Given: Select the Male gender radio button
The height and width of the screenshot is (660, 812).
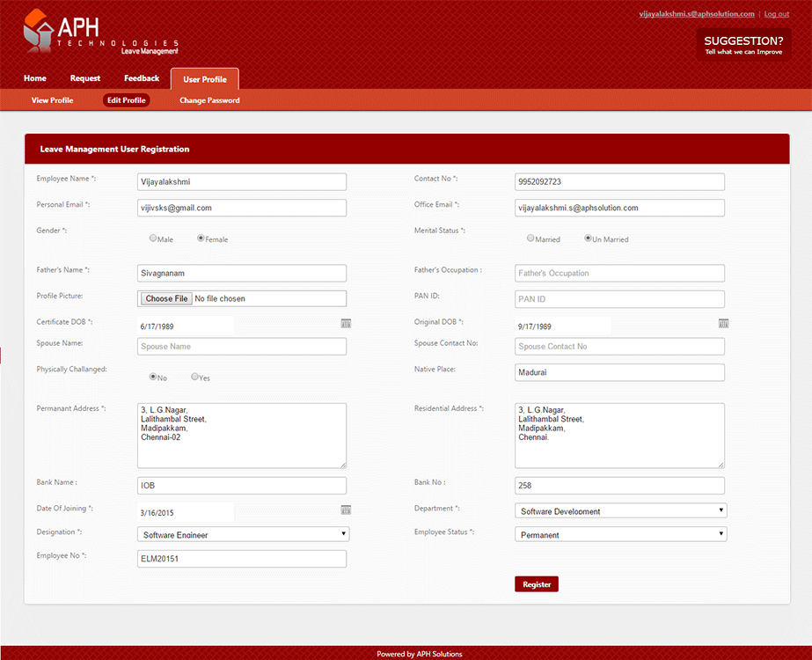Looking at the screenshot, I should click(x=153, y=238).
